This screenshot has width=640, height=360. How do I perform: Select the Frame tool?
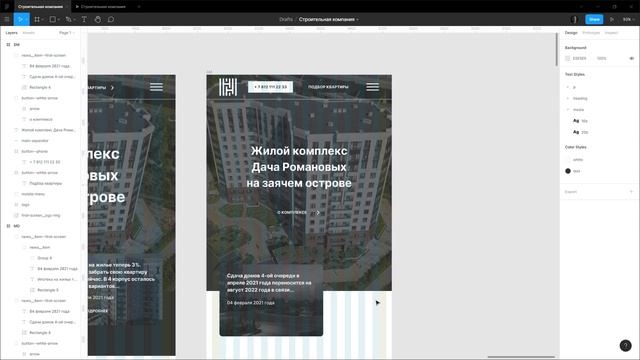pos(37,19)
